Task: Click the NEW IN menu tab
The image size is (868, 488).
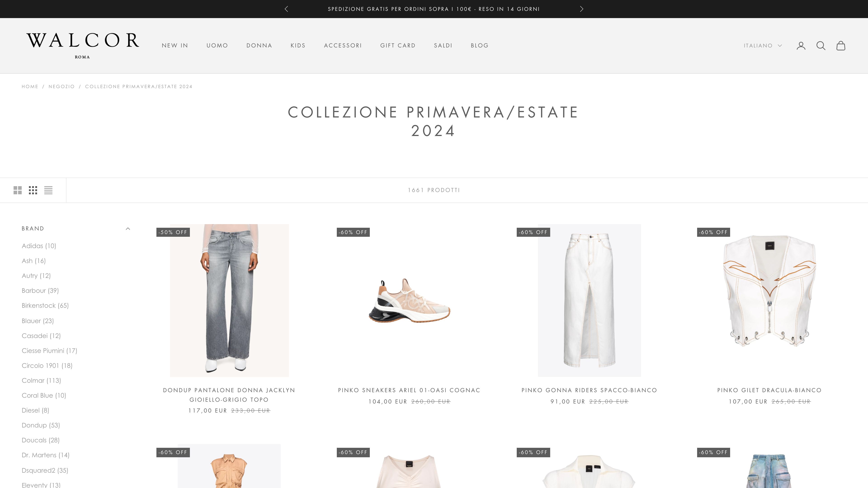Action: coord(175,45)
